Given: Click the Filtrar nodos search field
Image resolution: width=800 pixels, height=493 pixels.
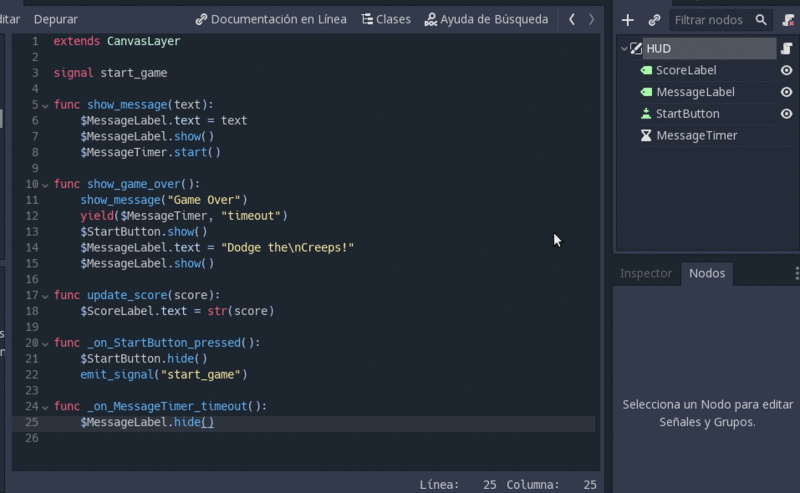Looking at the screenshot, I should click(x=712, y=20).
